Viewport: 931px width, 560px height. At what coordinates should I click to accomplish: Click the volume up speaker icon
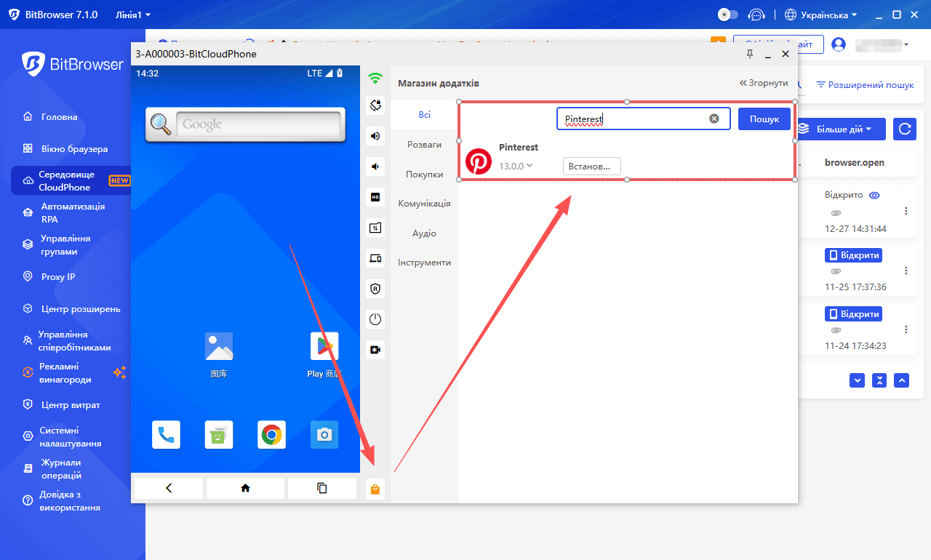[375, 136]
